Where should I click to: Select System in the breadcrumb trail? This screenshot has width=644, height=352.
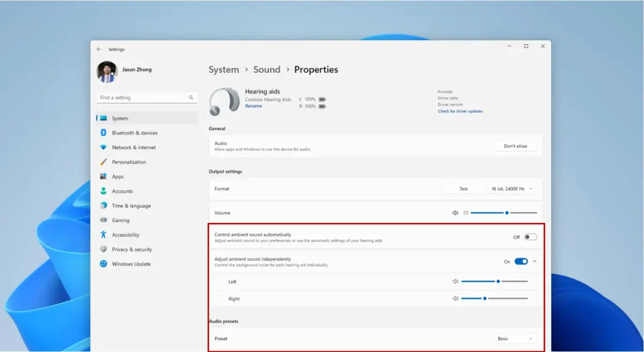224,69
